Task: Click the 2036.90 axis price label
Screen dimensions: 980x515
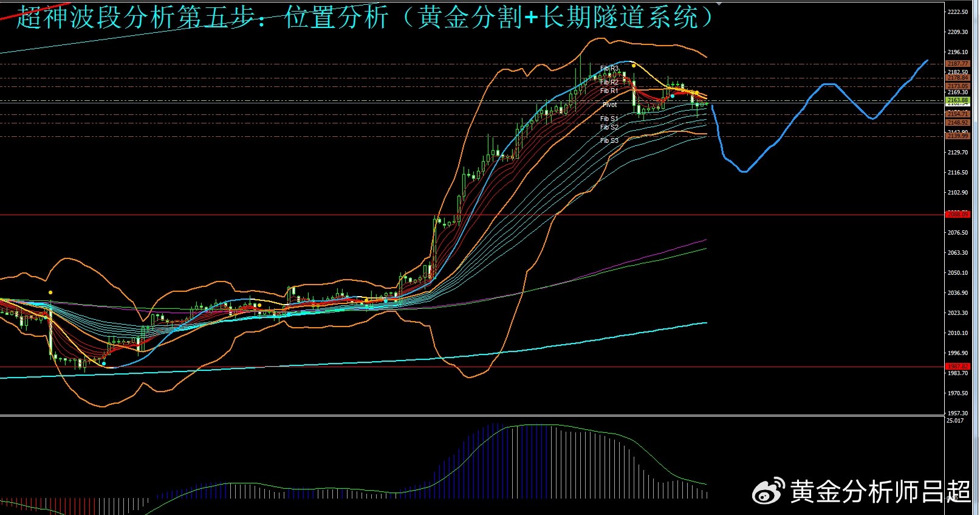Action: 958,293
